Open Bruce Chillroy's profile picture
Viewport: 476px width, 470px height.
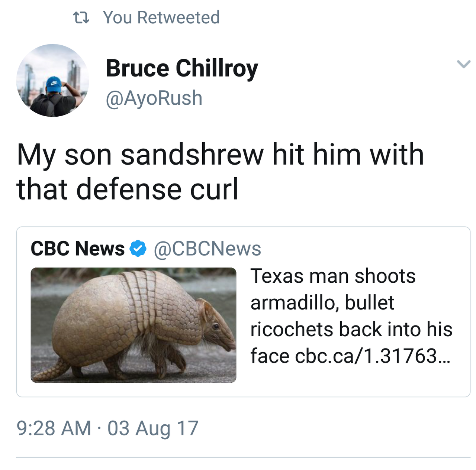coord(53,80)
